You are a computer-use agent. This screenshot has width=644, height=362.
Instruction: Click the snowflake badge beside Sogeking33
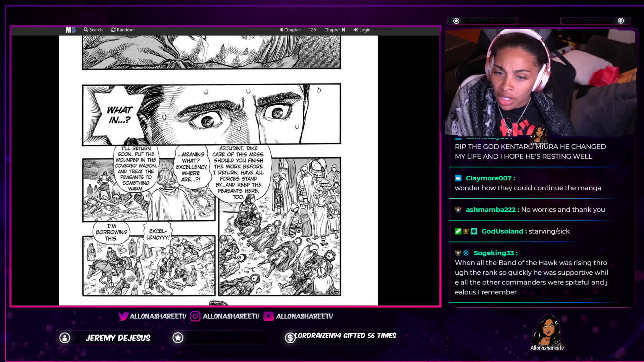pyautogui.click(x=466, y=253)
